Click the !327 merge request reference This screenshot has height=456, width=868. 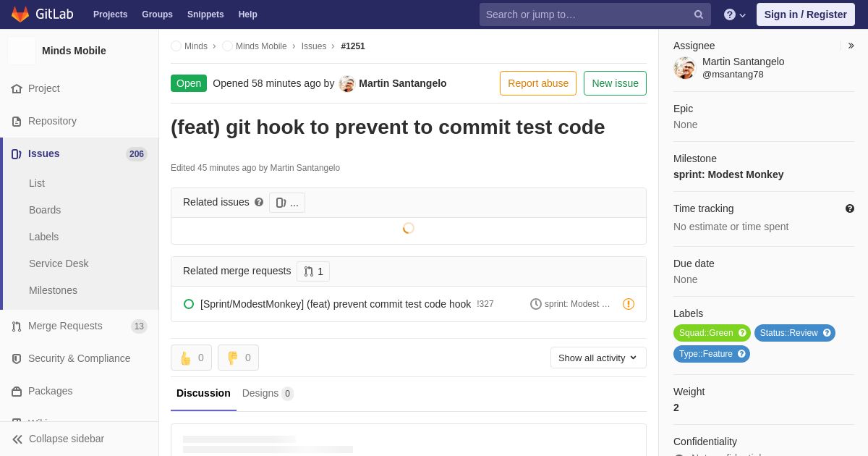tap(485, 304)
